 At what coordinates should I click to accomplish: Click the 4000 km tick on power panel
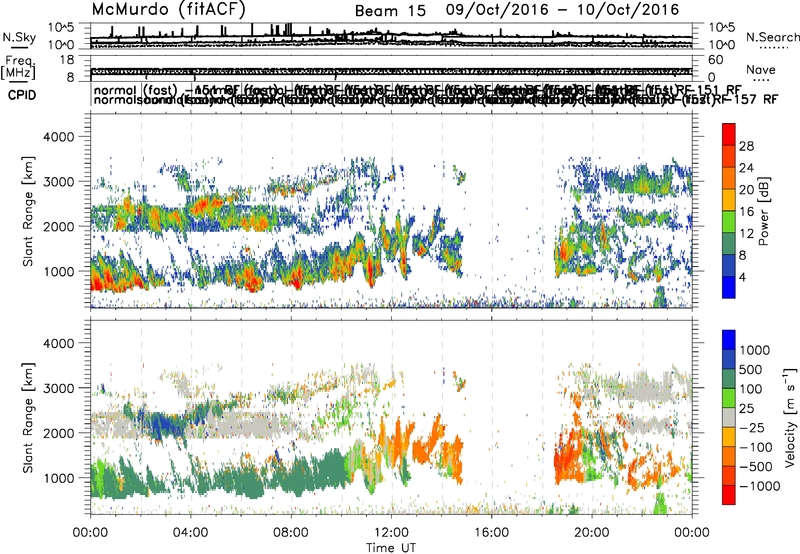(61, 137)
